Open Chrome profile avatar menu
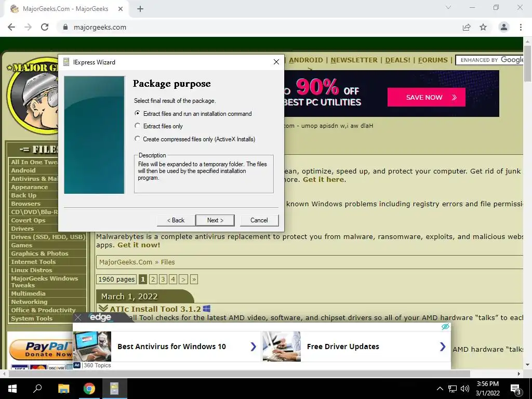Screen dimensions: 532x399 coord(504,27)
